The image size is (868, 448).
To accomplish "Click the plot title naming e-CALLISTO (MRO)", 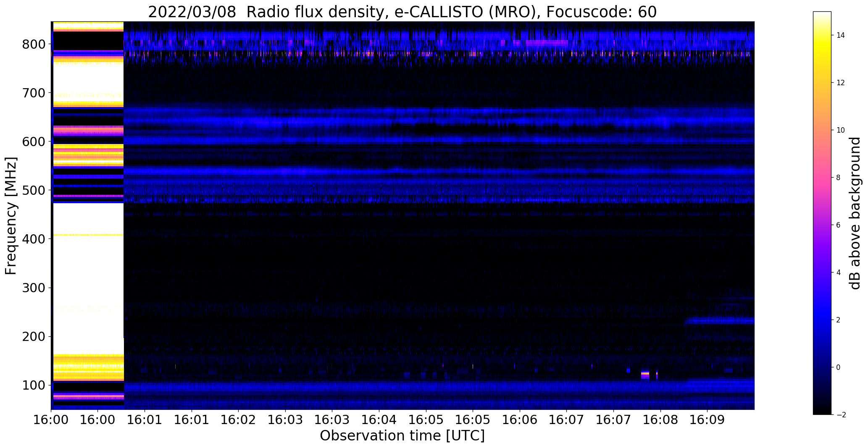I will [x=402, y=12].
